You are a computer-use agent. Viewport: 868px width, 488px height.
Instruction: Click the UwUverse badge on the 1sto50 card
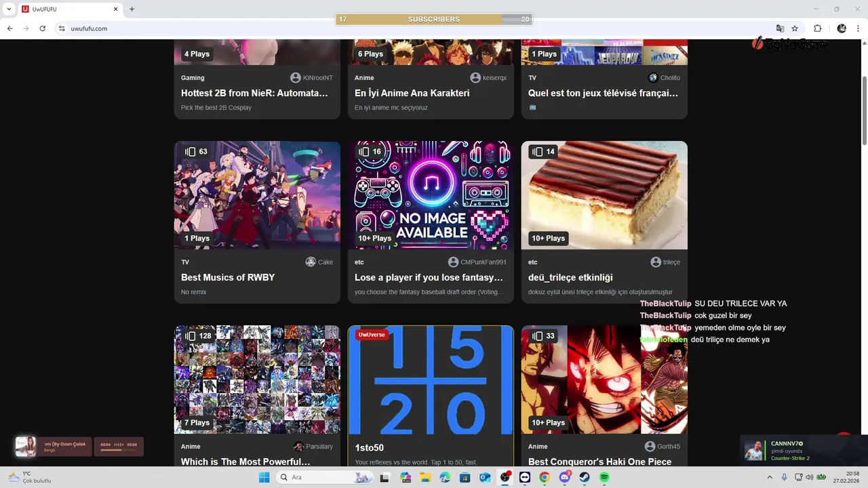click(x=372, y=335)
